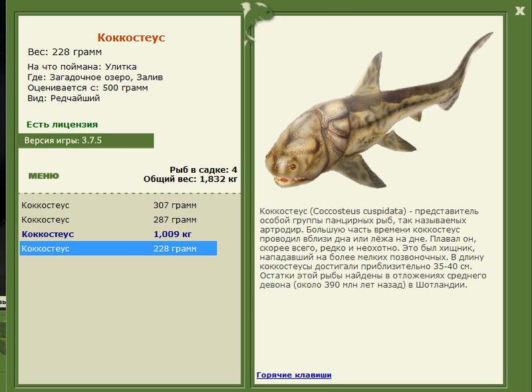This screenshot has width=532, height=392.
Task: Click the orange Коккостеус title
Action: tap(131, 37)
